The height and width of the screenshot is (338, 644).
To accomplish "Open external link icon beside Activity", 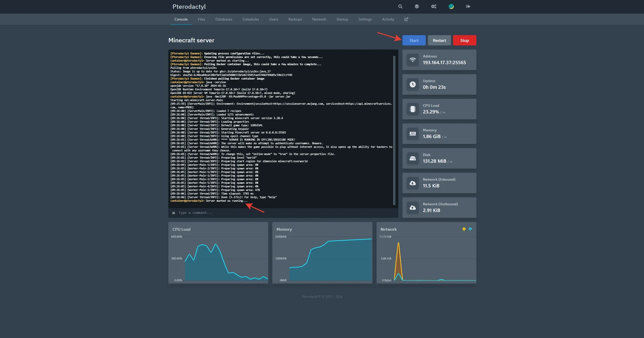I will [x=406, y=19].
